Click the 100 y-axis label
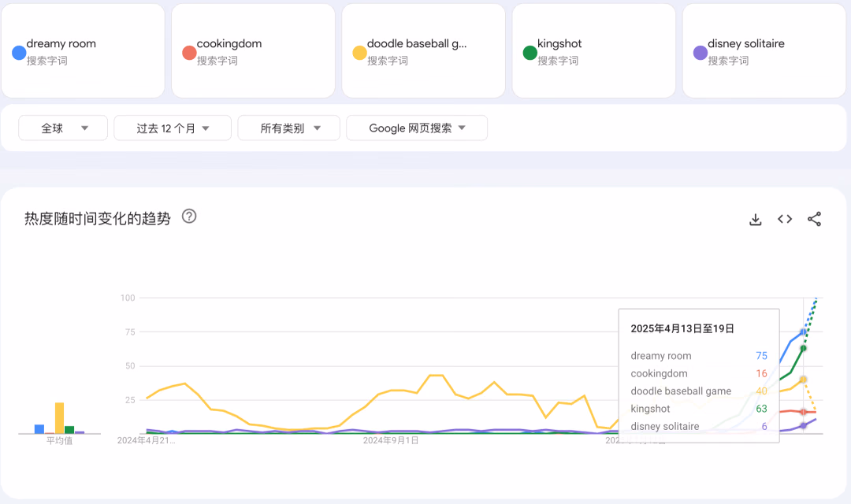The height and width of the screenshot is (504, 851). pos(128,298)
